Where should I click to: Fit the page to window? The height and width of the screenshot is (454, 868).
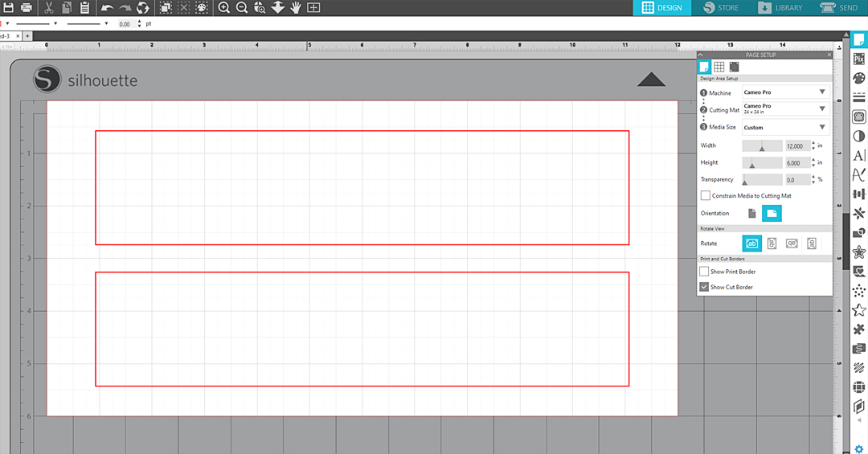pyautogui.click(x=314, y=8)
